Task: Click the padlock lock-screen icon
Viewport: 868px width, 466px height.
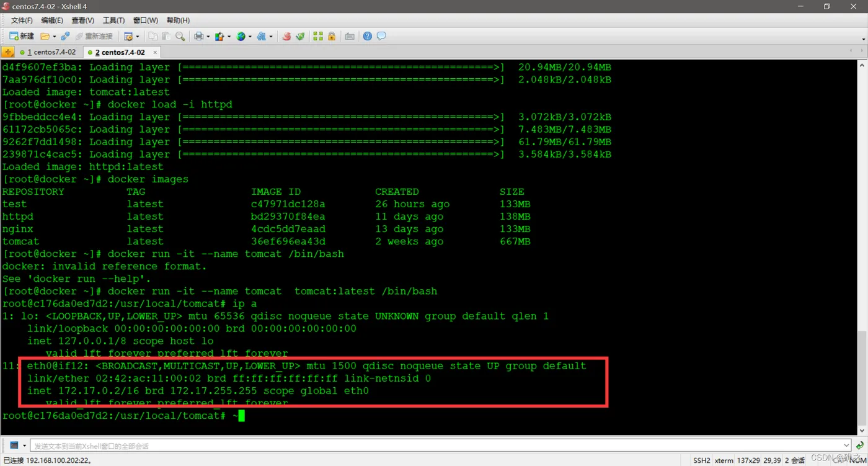Action: (332, 37)
